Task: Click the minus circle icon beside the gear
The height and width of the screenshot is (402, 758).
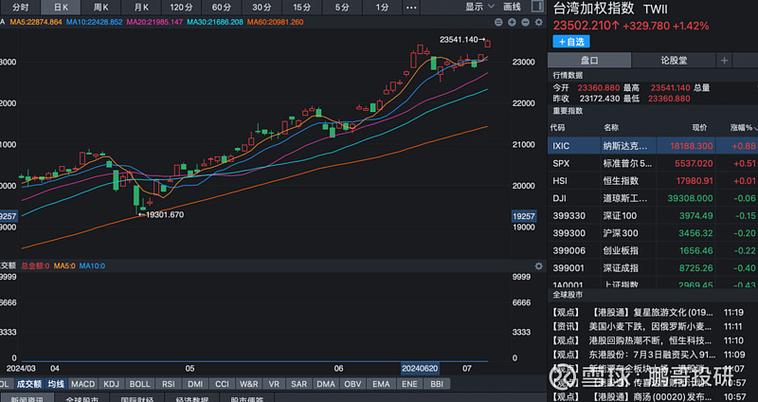Action: (525, 22)
